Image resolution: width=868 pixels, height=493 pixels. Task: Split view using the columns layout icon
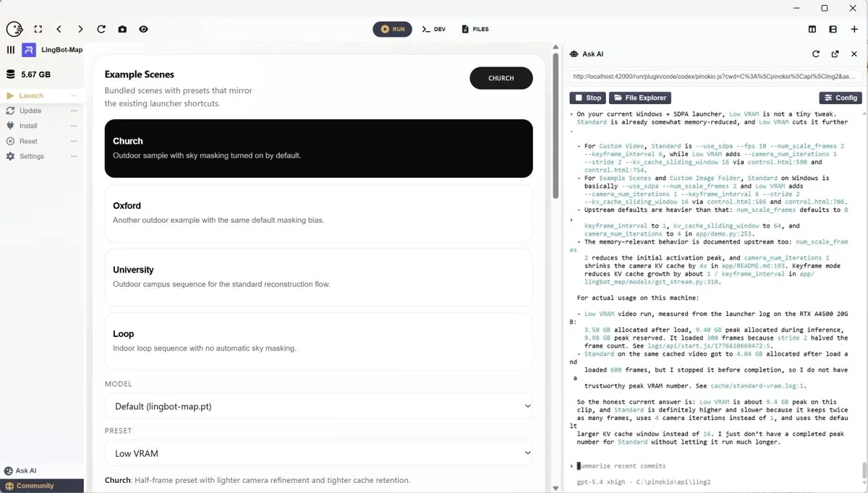coord(812,29)
